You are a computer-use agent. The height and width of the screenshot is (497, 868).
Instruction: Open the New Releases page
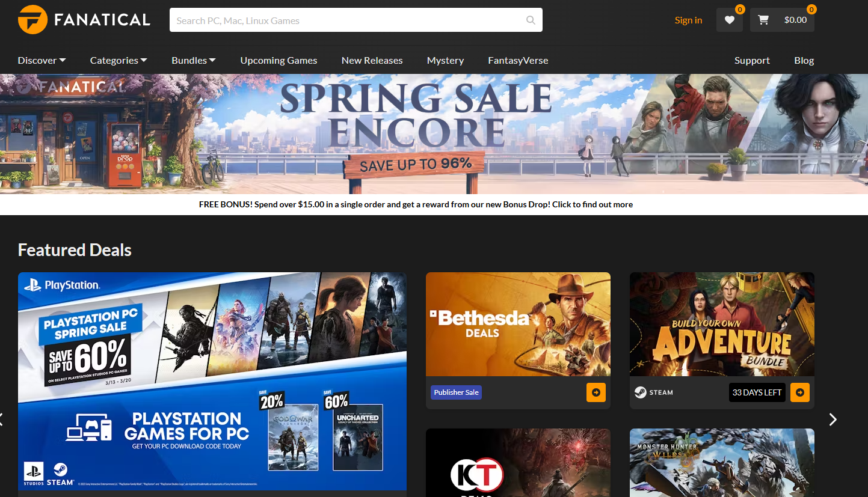click(372, 60)
